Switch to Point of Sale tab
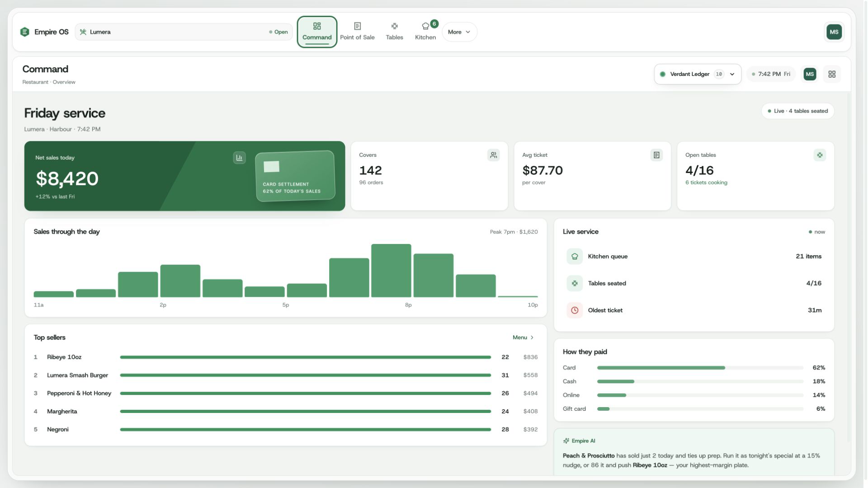Image resolution: width=868 pixels, height=488 pixels. click(x=357, y=32)
